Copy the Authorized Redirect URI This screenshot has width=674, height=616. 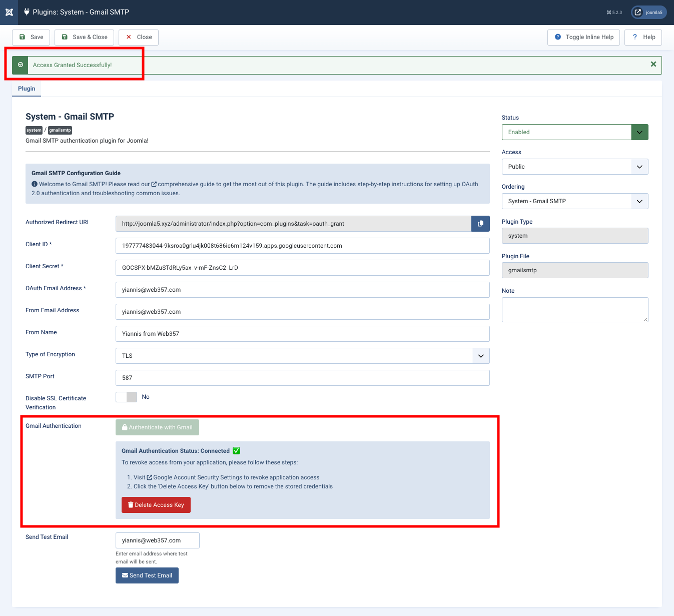tap(480, 224)
